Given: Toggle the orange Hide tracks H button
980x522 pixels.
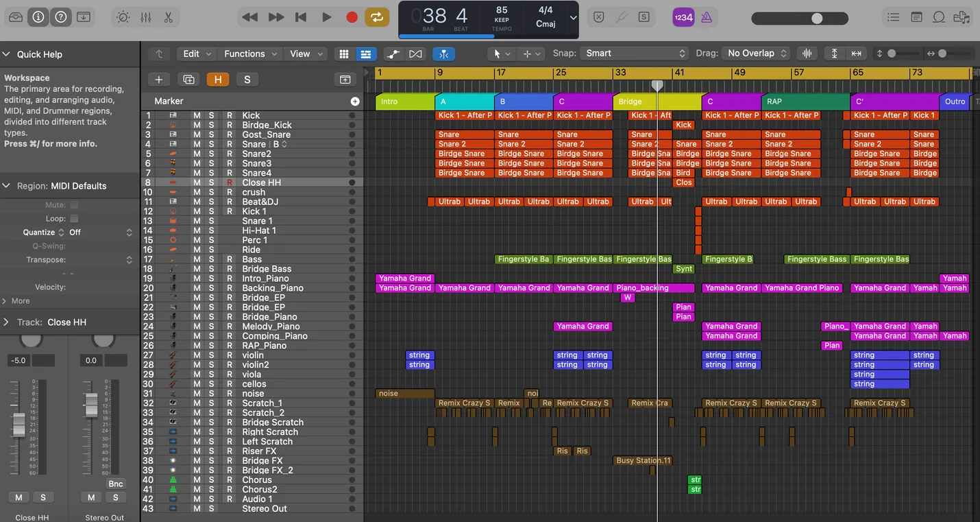Looking at the screenshot, I should coord(217,80).
